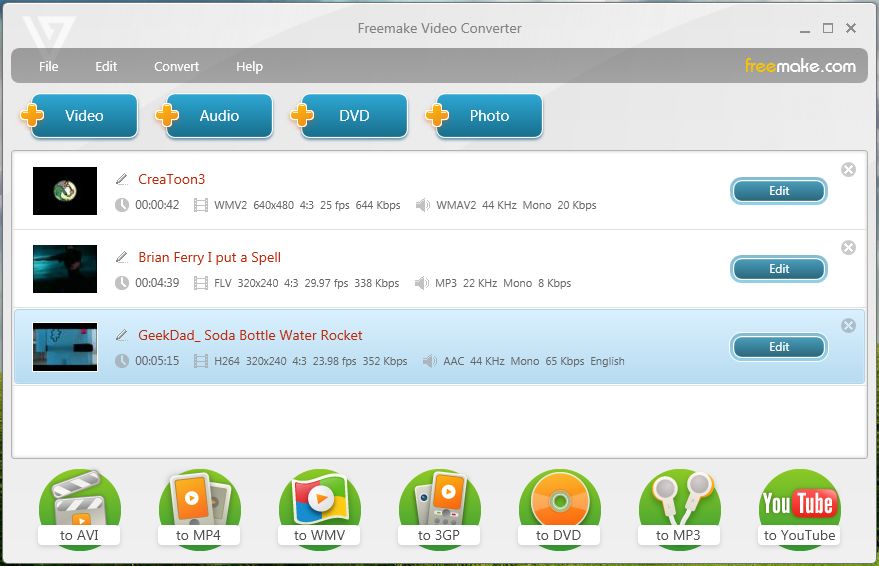This screenshot has height=566, width=879.
Task: Add a DVD source
Action: (x=351, y=116)
